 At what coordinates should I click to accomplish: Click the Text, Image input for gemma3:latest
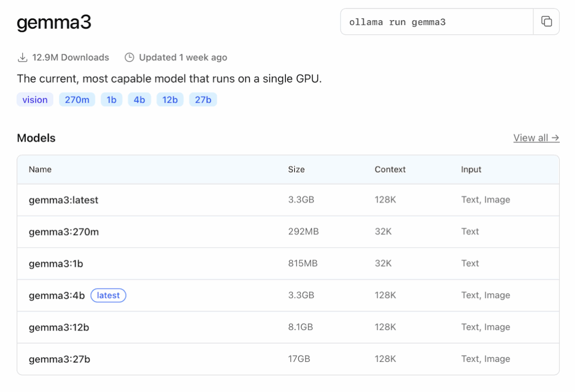point(486,199)
